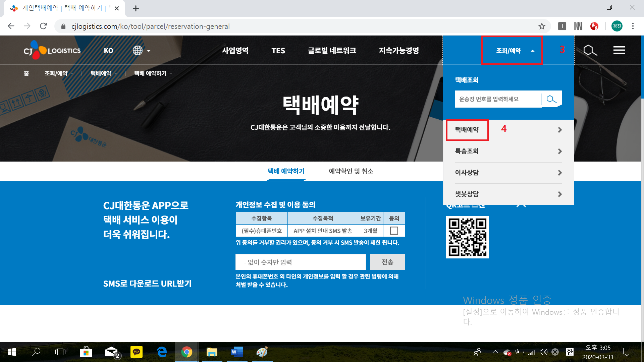Open KakaoTalk from the taskbar
This screenshot has height=362, width=644.
pos(136,352)
